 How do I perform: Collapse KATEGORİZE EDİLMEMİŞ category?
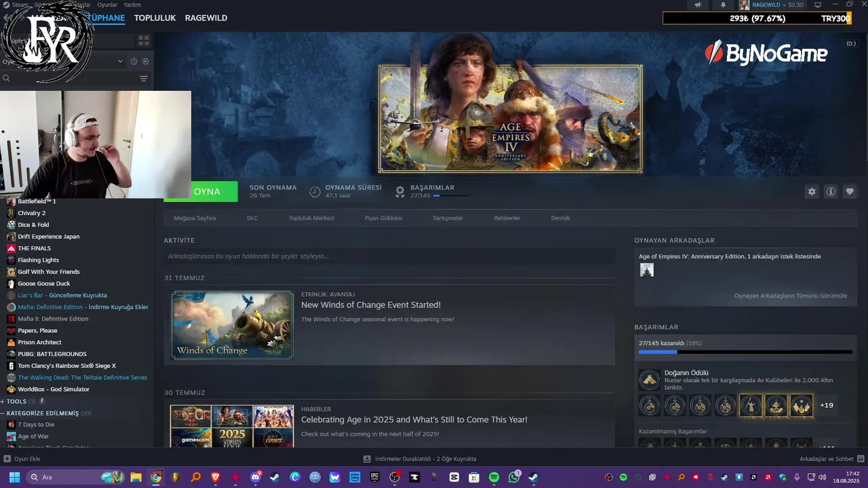(x=3, y=413)
